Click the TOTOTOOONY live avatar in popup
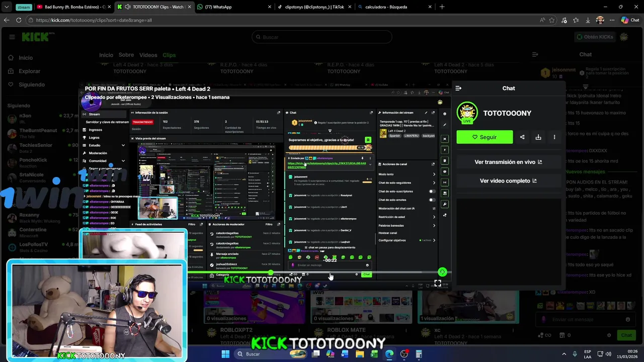 click(467, 113)
